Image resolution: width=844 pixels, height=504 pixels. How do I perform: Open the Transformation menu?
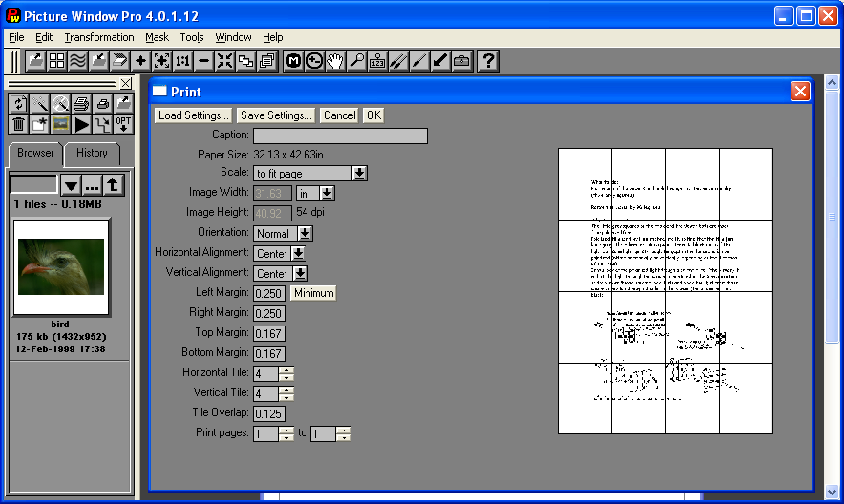pos(99,37)
